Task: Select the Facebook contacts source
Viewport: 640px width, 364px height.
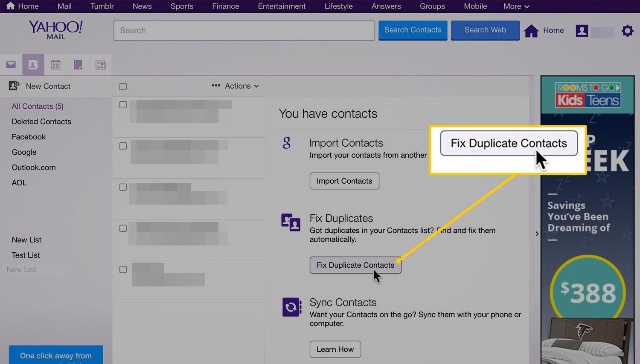Action: coord(29,137)
